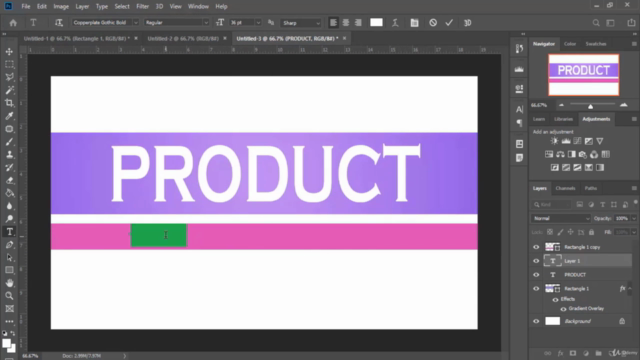Switch to the Swatches tab
The width and height of the screenshot is (640, 360).
tap(596, 44)
